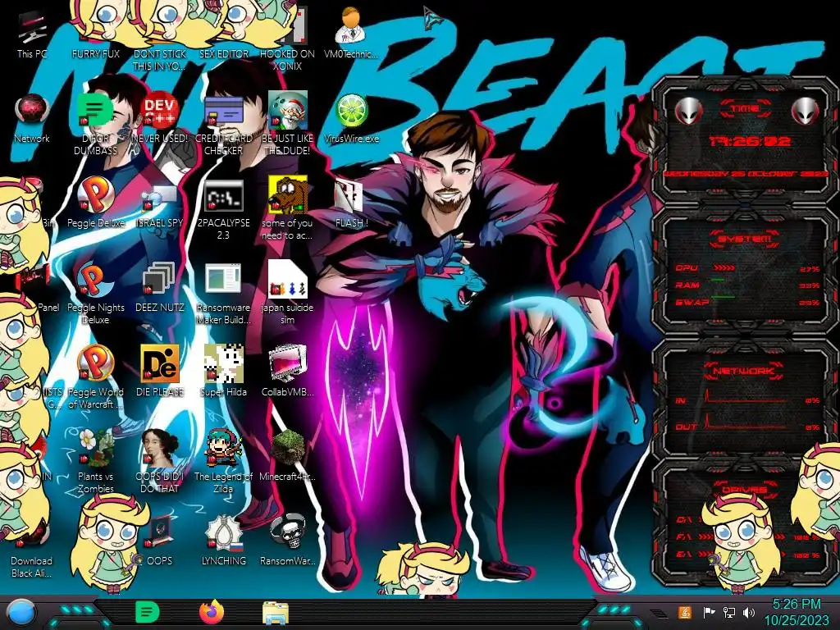Open the FLASH ! desktop icon
Screen dimensions: 840x630
click(351, 203)
